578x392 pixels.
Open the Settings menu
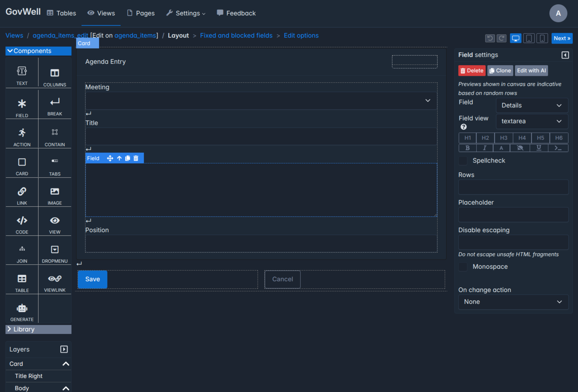point(186,13)
